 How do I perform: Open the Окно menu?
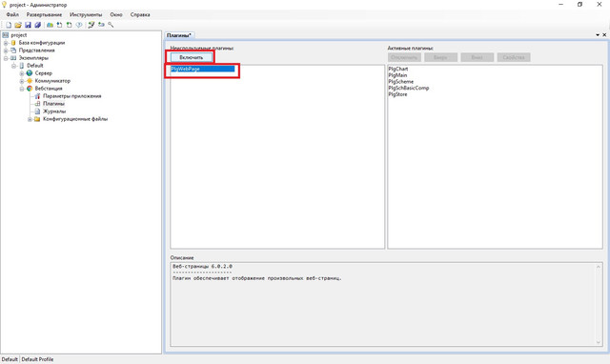pos(116,15)
